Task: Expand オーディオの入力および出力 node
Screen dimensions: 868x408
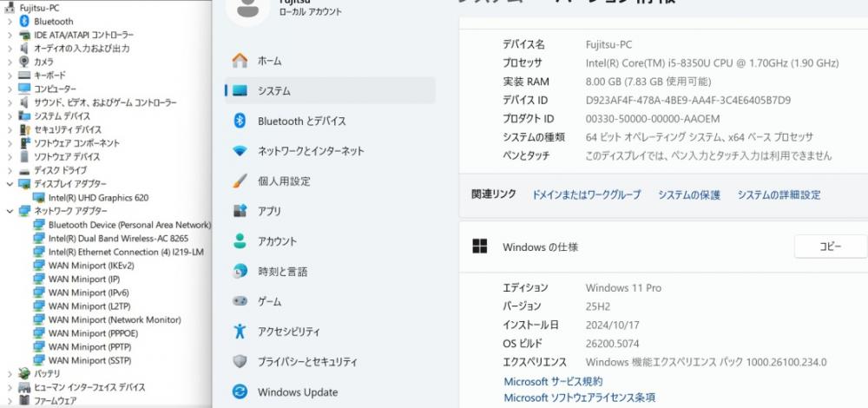Action: (x=10, y=49)
